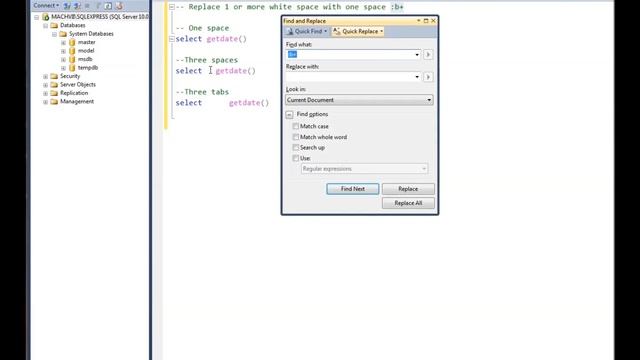
Task: Click the System Databases folder icon
Action: coord(63,34)
